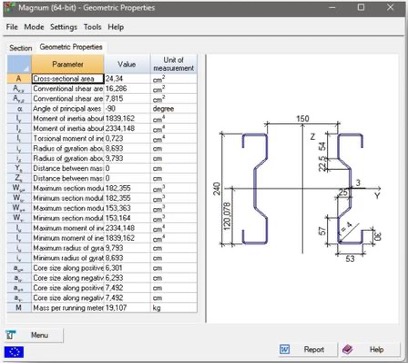
Task: Click the Menu button icon
Action: pyautogui.click(x=11, y=335)
